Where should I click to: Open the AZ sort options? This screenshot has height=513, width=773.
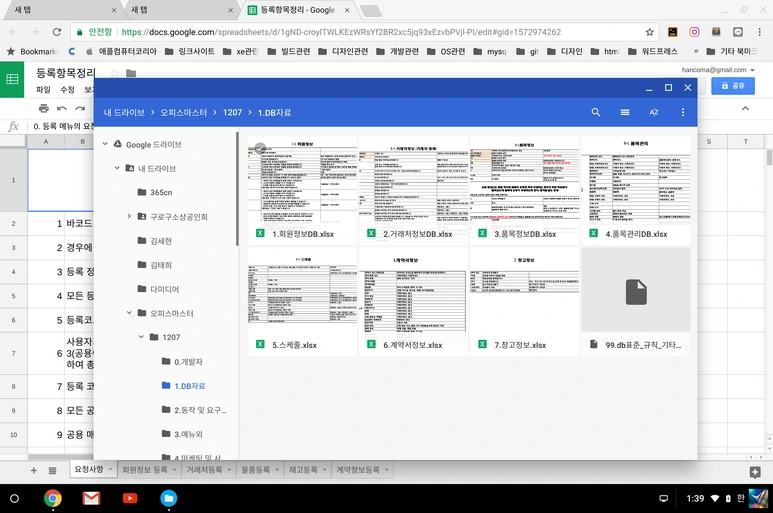654,112
